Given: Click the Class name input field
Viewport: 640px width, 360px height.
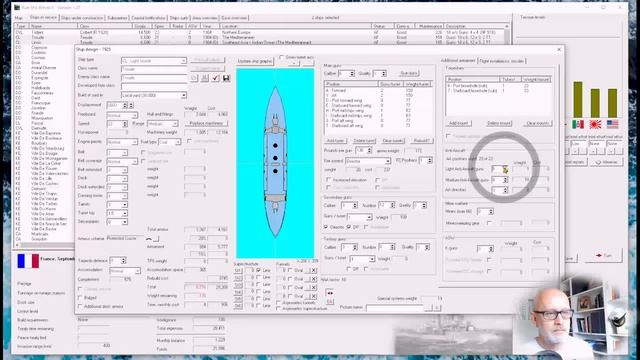Looking at the screenshot, I should [x=154, y=69].
